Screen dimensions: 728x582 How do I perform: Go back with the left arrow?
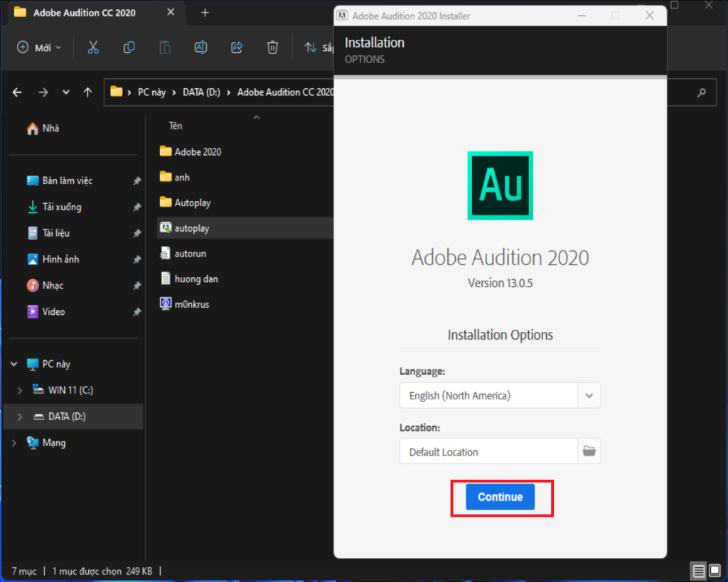[x=17, y=92]
